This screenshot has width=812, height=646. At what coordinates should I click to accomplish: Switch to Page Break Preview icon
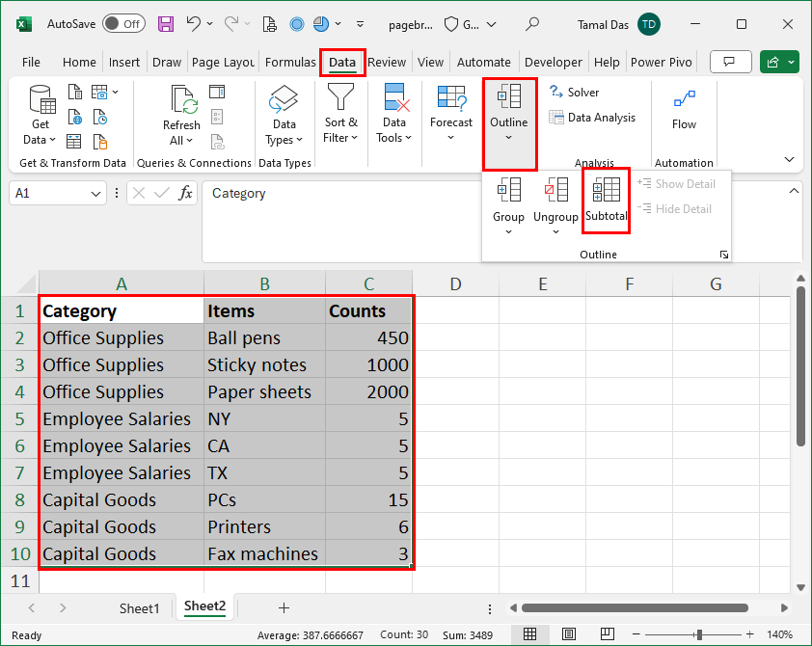click(x=608, y=634)
